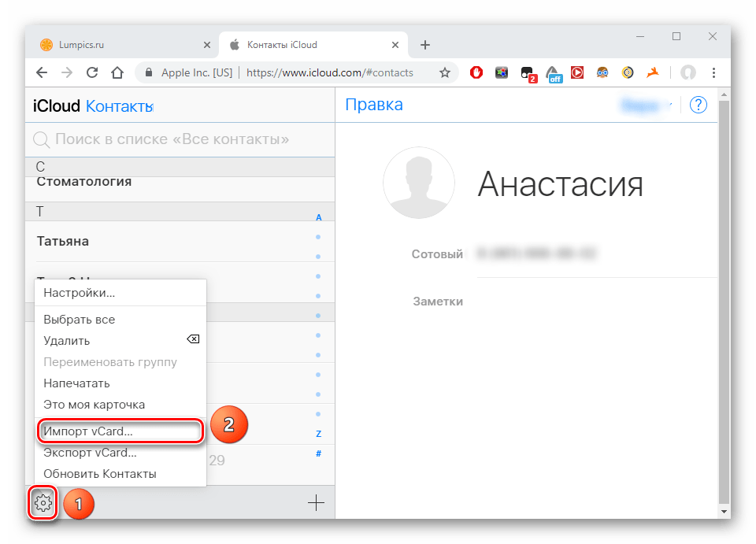
Task: Click the gear settings icon in sidebar
Action: pyautogui.click(x=44, y=503)
